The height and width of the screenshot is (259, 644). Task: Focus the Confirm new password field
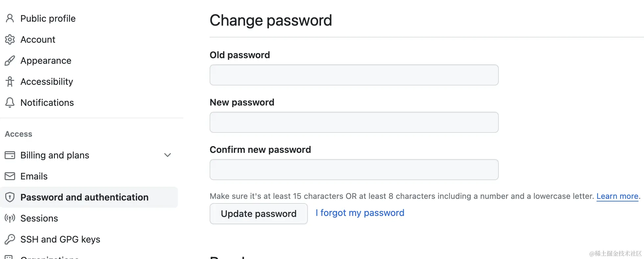point(354,170)
